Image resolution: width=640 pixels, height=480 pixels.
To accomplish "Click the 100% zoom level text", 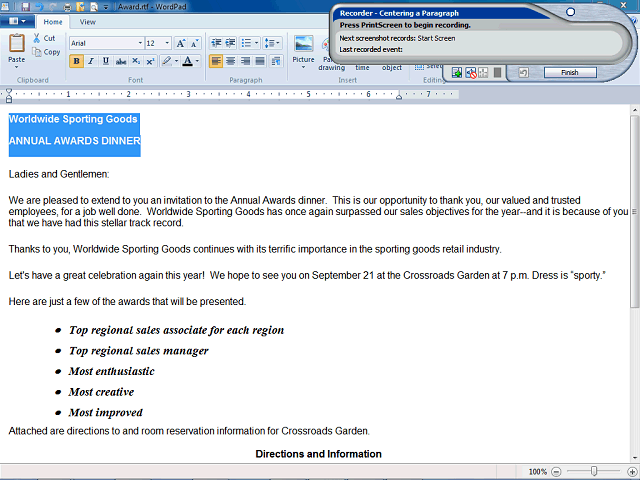I will 537,472.
